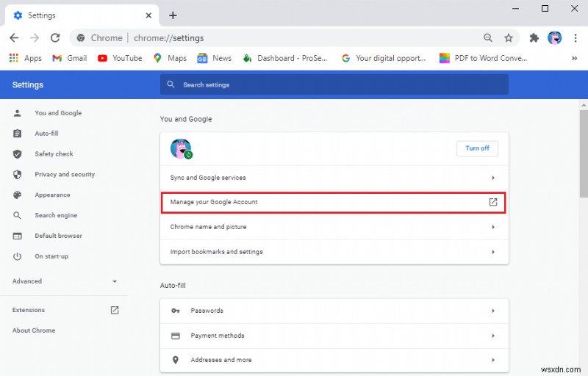Reload the page with the refresh icon

(x=55, y=37)
